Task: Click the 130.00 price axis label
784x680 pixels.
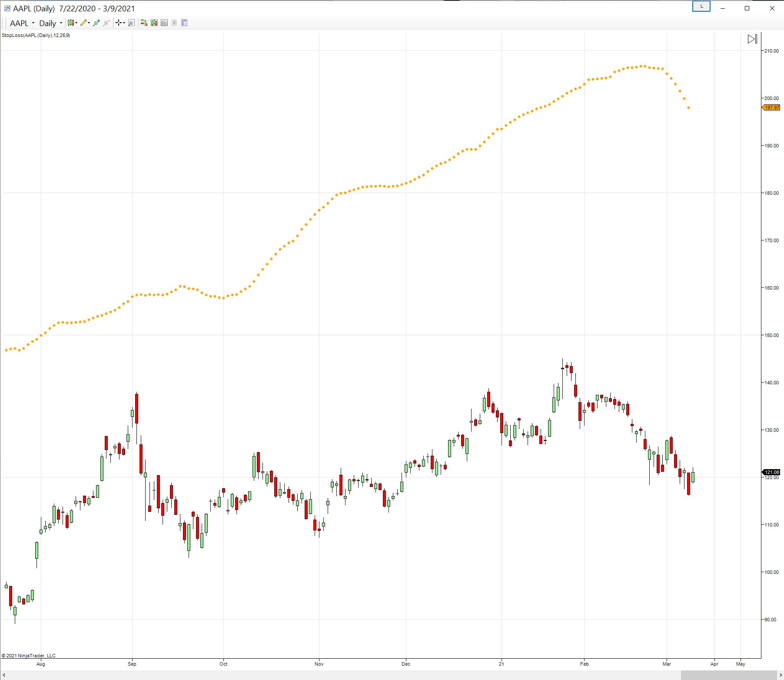Action: (x=772, y=430)
